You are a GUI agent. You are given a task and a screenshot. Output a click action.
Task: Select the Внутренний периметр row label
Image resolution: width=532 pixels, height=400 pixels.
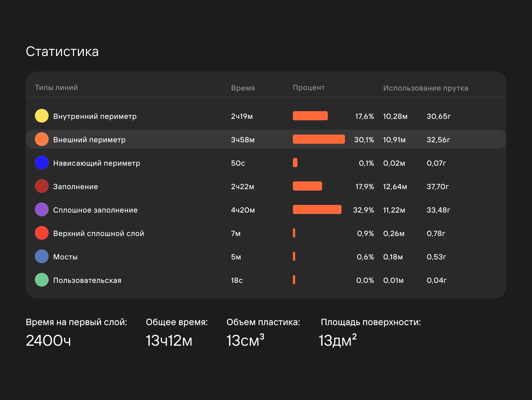click(x=95, y=116)
